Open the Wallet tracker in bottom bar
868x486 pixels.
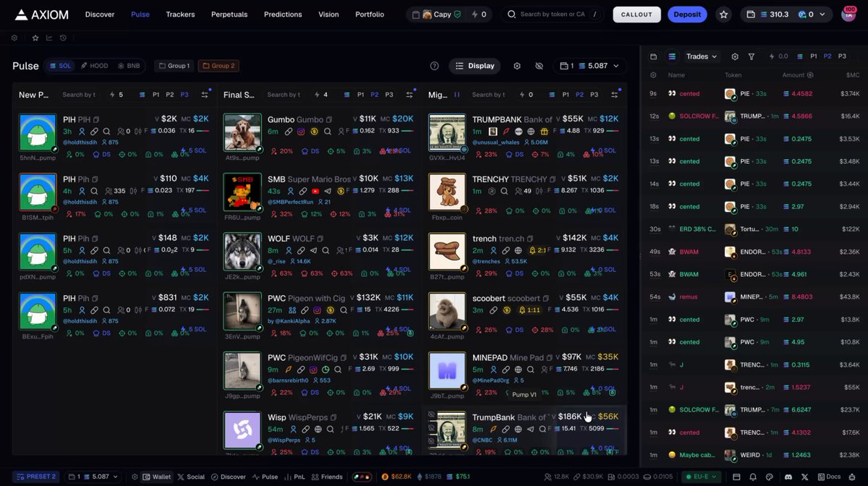pos(157,477)
